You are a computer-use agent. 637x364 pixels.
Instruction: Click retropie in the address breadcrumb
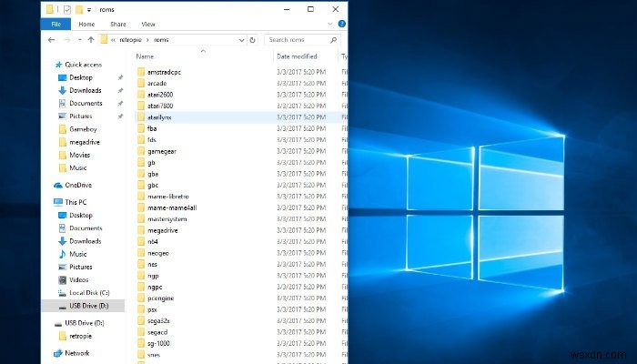click(x=130, y=40)
